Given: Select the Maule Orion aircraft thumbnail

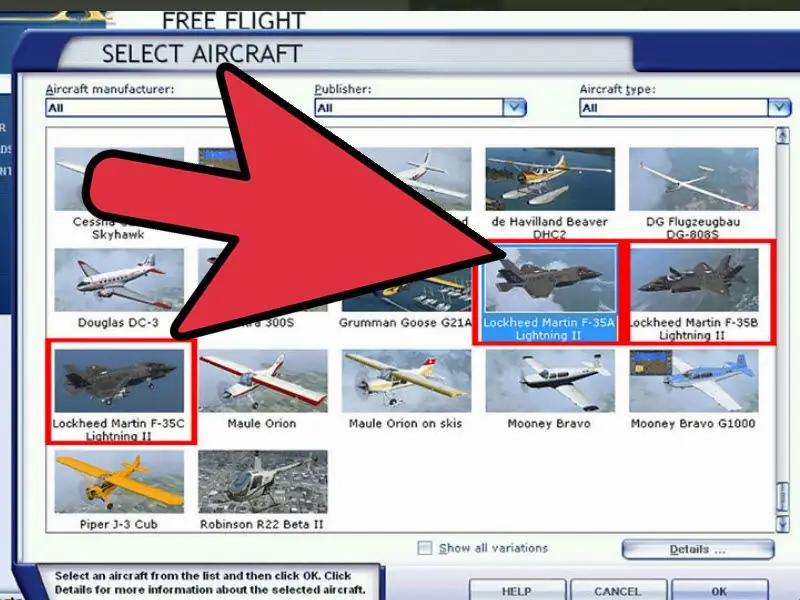Looking at the screenshot, I should 263,381.
